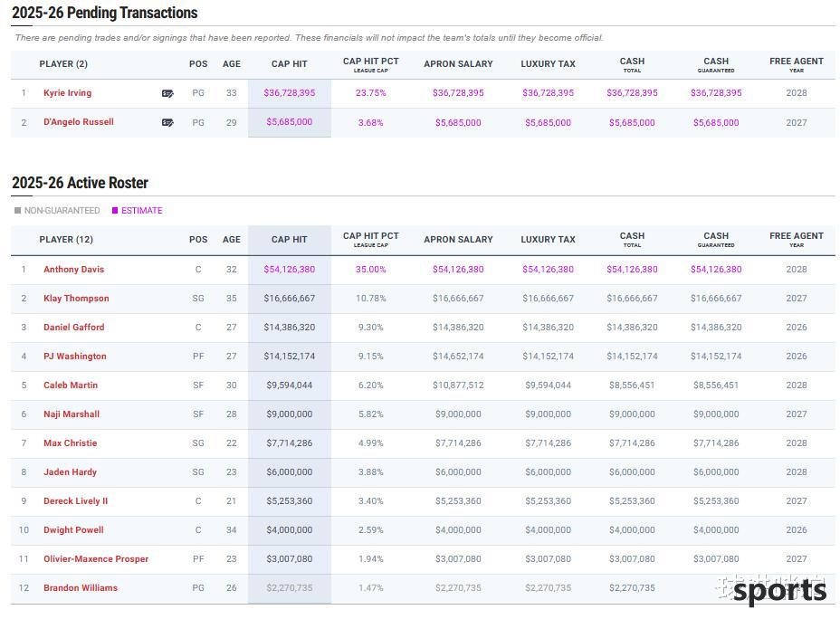Select Anthony Davis cap hit $54,126,380
The width and height of the screenshot is (840, 619).
(x=290, y=270)
